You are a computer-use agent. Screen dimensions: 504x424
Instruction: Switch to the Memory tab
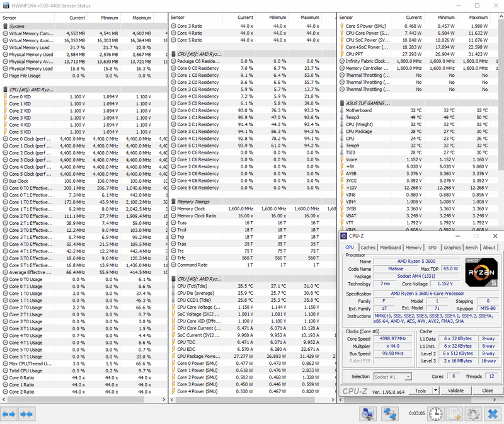tap(413, 248)
